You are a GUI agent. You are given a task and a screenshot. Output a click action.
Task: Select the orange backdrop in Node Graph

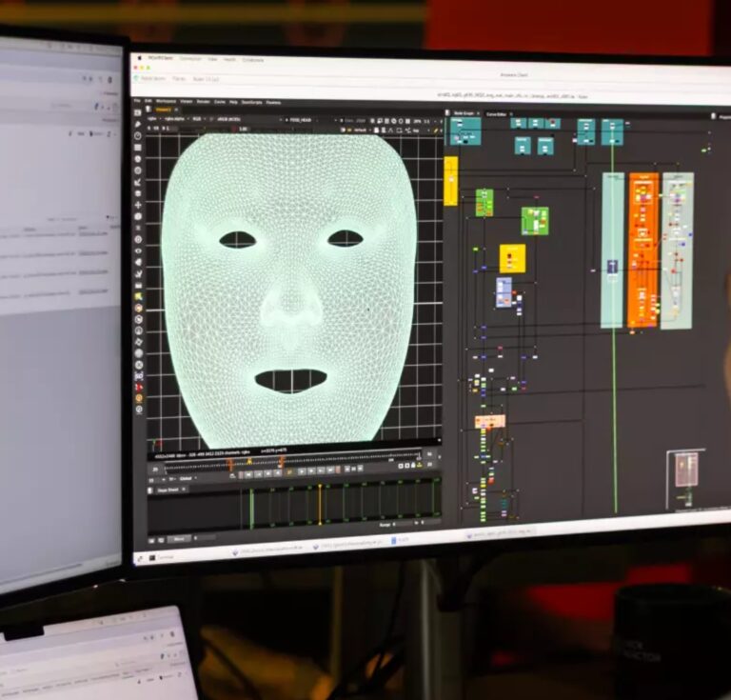(x=642, y=250)
